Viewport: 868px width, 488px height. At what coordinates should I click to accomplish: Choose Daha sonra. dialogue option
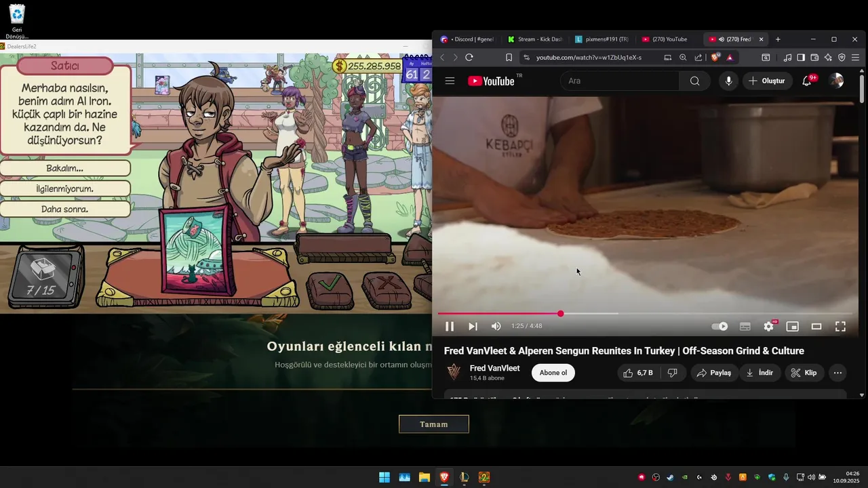point(65,209)
